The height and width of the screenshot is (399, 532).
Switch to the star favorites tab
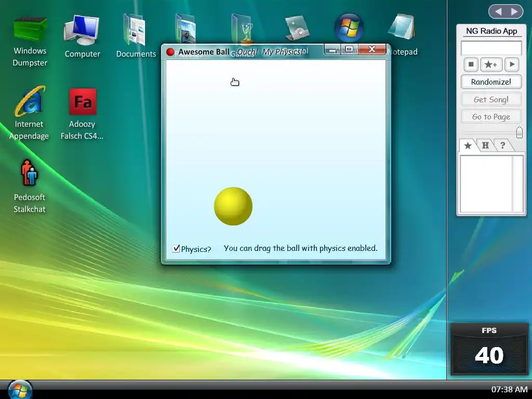tap(468, 145)
